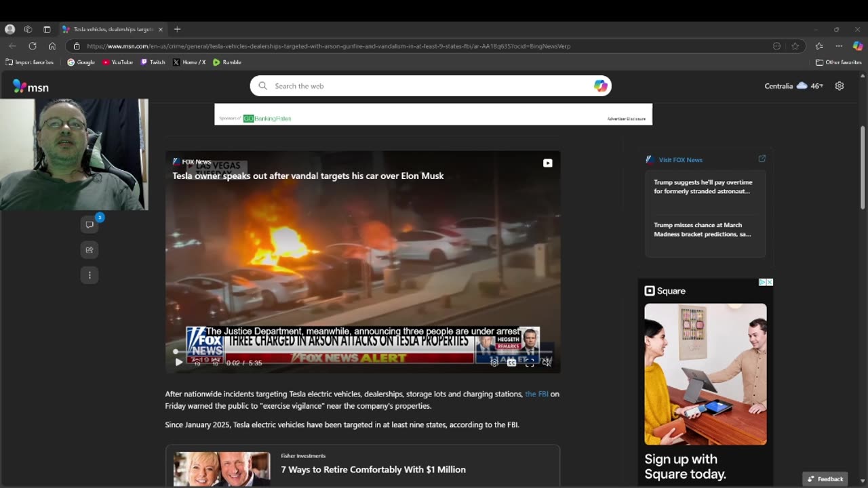Open MSN page settings gear
This screenshot has width=868, height=488.
840,86
